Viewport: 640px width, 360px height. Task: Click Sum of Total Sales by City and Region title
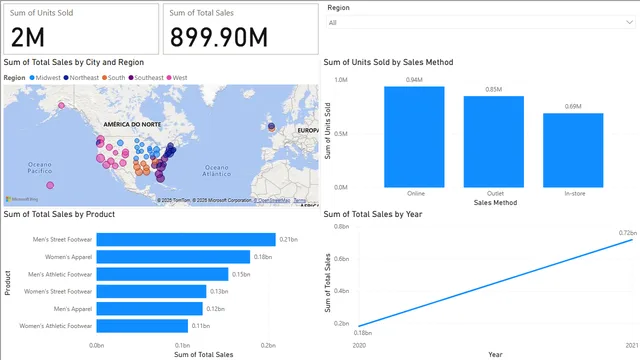(74, 62)
